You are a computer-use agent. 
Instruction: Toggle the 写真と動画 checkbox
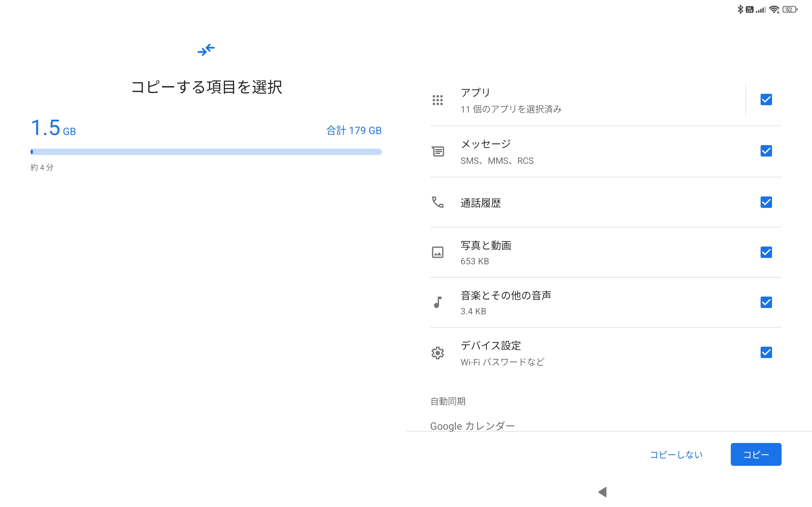click(766, 252)
